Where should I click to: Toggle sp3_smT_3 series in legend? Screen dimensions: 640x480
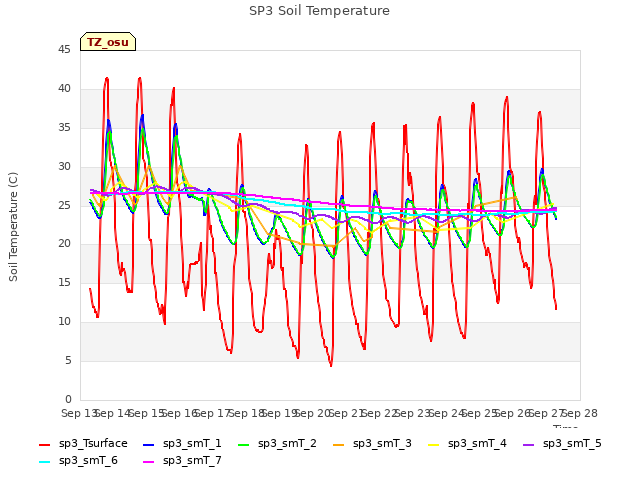[372, 444]
